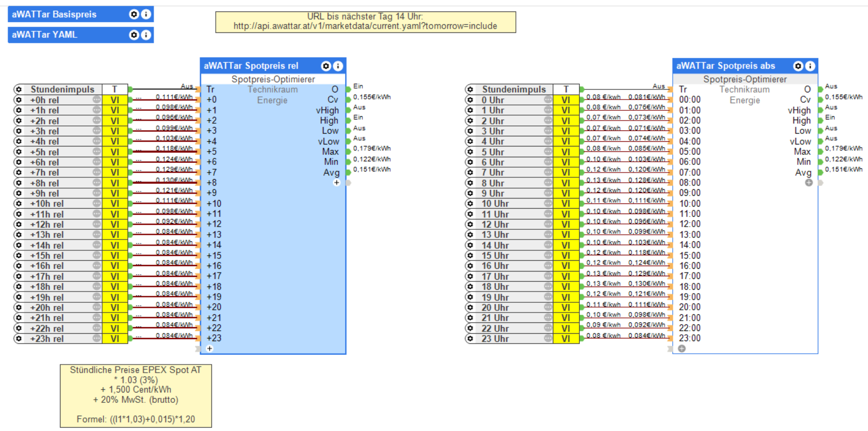Select the aWATTar YAML block title
Screen dimensions: 868x431
[x=44, y=35]
